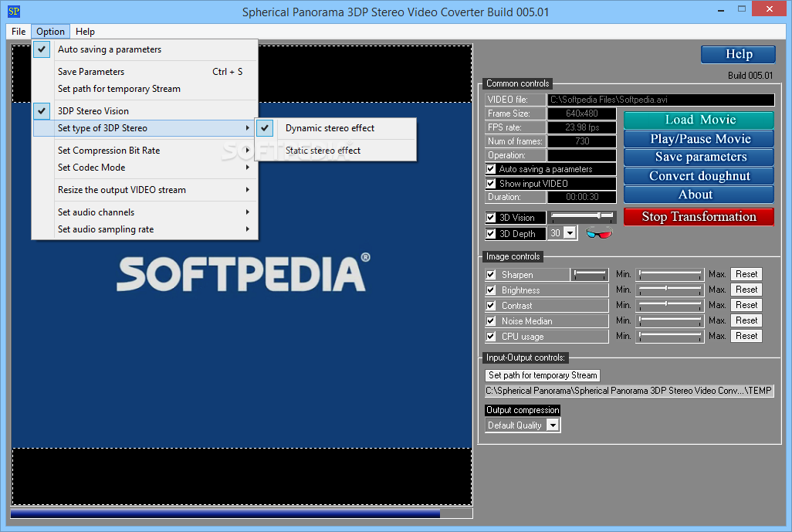Image resolution: width=792 pixels, height=532 pixels.
Task: Choose Set path for temporary Stream menu item
Action: click(x=145, y=89)
